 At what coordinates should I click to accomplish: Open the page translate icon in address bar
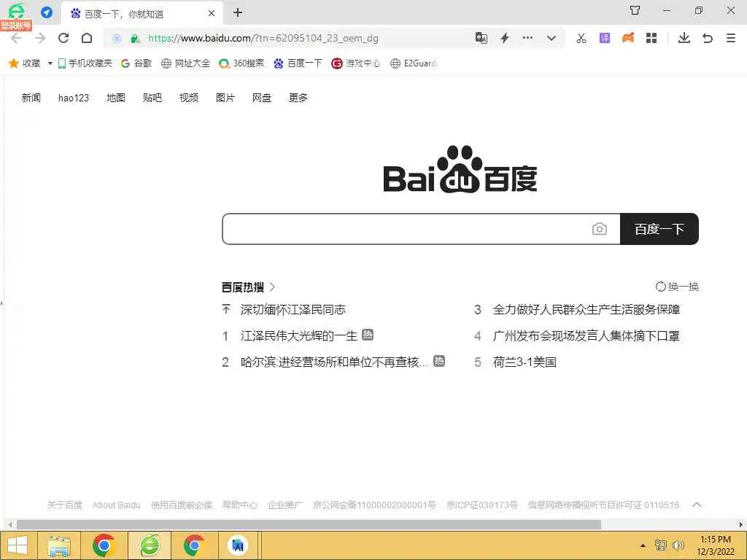(x=481, y=38)
